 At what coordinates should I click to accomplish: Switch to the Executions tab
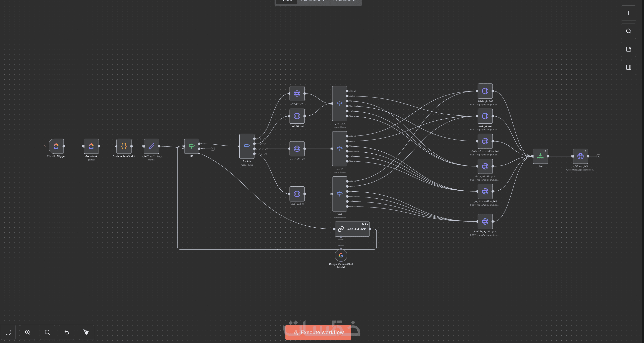tap(312, 1)
